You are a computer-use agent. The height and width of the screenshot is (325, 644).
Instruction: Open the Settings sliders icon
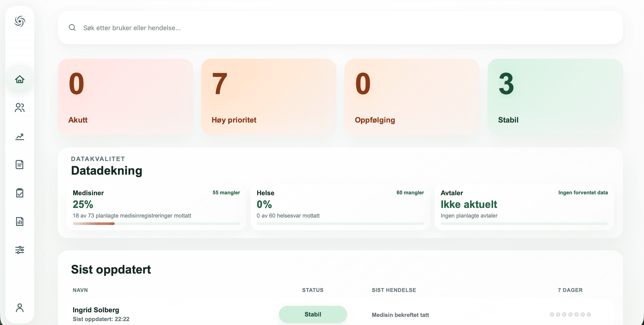20,250
